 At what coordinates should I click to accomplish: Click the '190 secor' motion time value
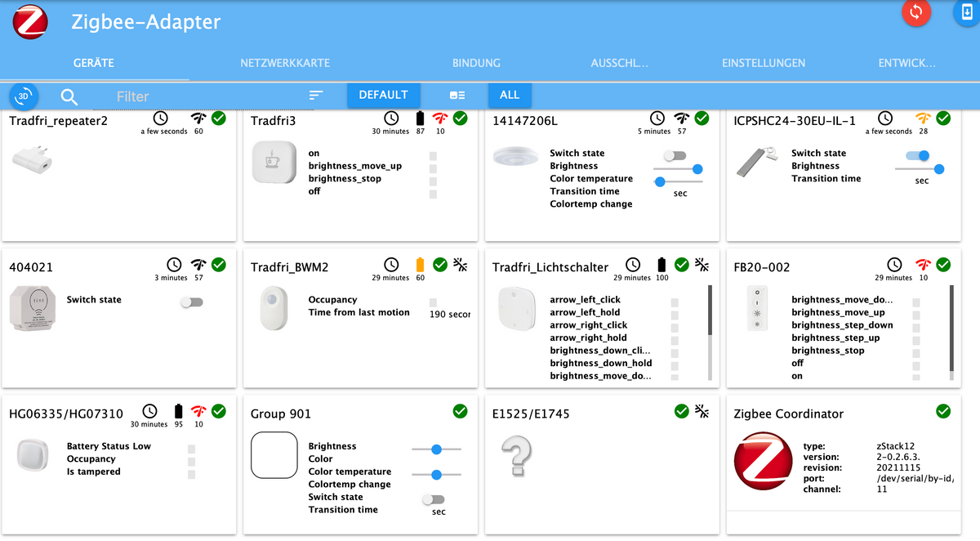click(x=450, y=315)
